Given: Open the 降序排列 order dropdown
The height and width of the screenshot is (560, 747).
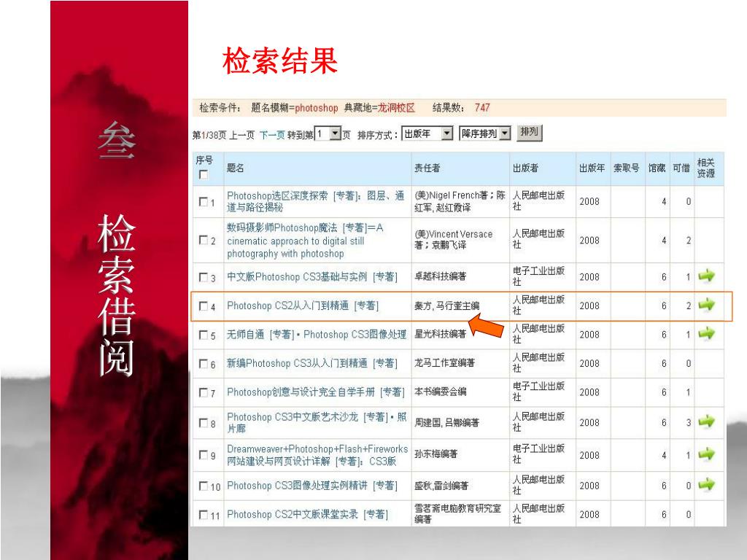Looking at the screenshot, I should (485, 134).
